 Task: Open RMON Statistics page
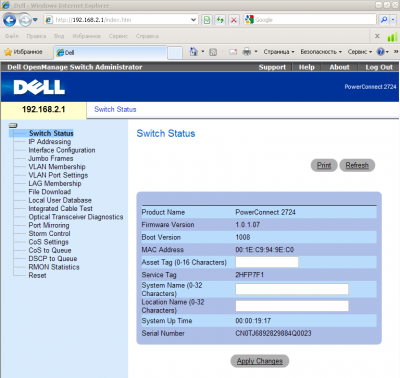coord(54,267)
